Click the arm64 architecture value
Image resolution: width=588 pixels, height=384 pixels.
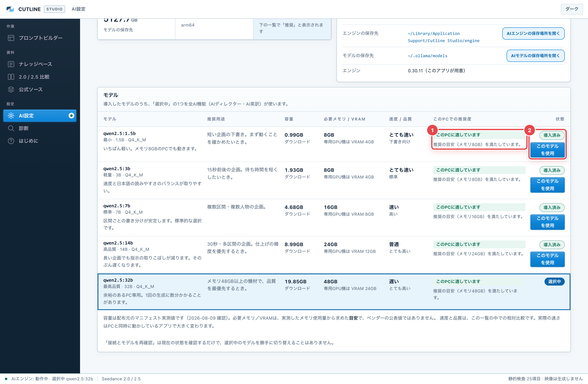click(187, 25)
